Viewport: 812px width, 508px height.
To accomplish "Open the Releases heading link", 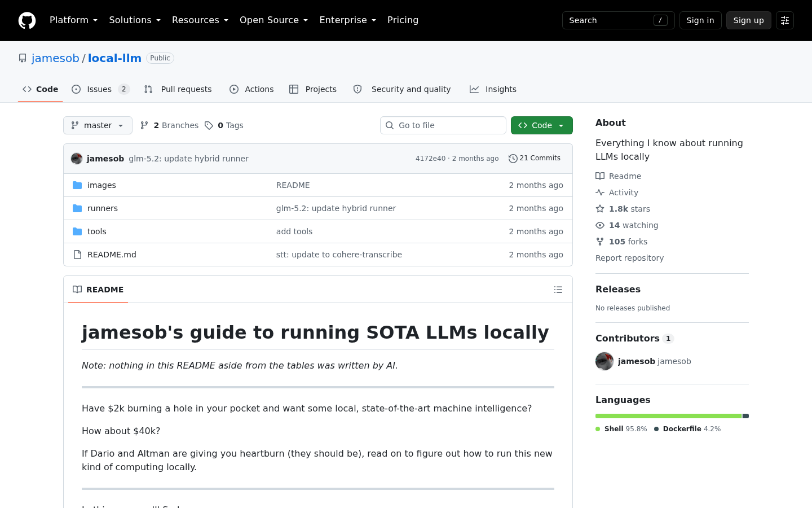I will coord(618,289).
